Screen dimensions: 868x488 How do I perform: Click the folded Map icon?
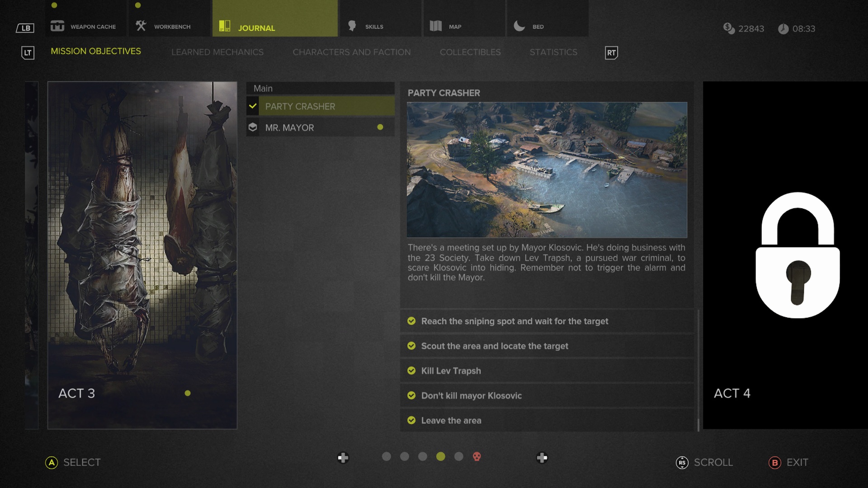436,26
